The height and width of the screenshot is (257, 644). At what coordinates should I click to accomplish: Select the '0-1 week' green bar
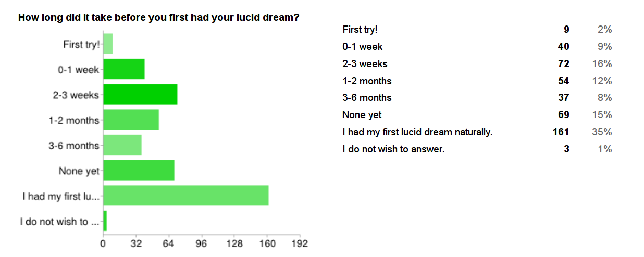[124, 69]
